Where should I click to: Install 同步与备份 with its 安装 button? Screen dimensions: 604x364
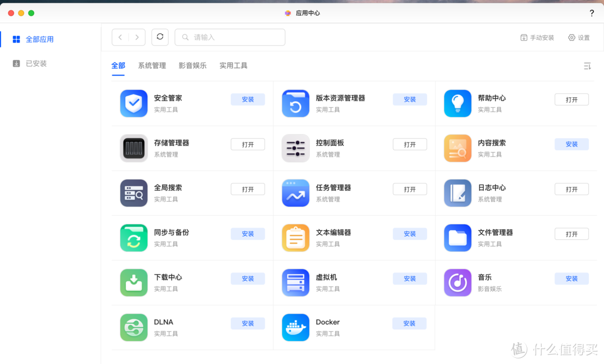click(x=248, y=234)
